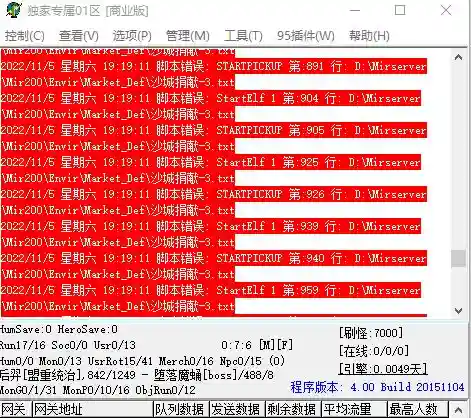Click gateway list scroll up arrow
Image resolution: width=471 pixels, height=418 pixels.
pos(458,409)
